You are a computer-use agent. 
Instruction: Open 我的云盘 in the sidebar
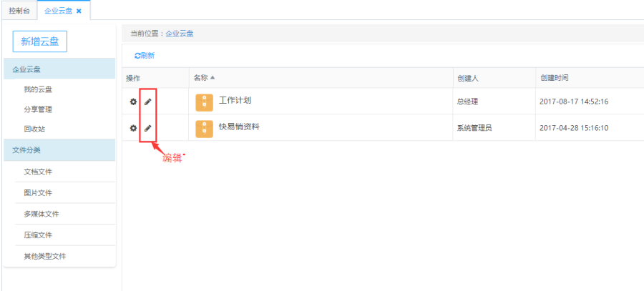38,89
